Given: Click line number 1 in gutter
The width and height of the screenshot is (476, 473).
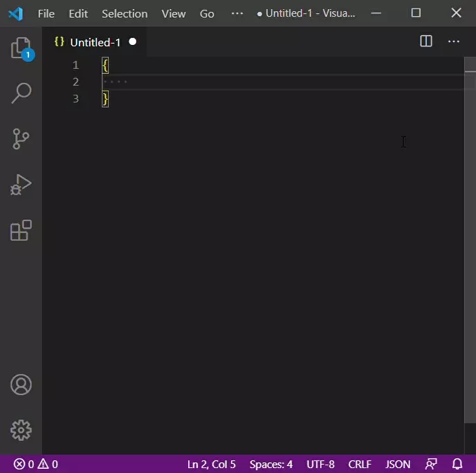Looking at the screenshot, I should click(x=75, y=65).
